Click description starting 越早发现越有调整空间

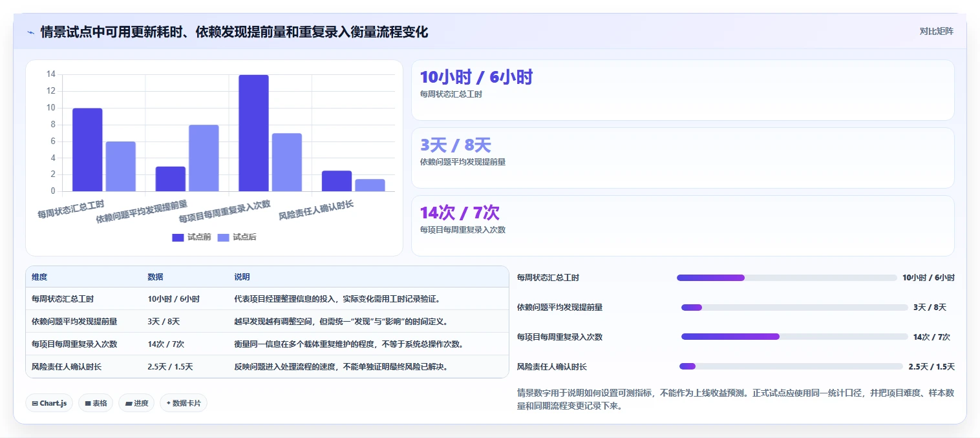coord(341,321)
